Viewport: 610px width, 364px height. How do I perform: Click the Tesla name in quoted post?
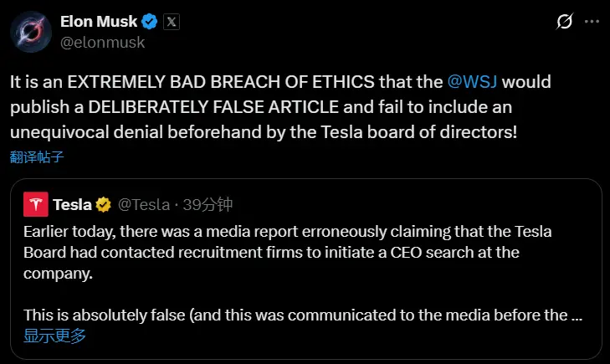tap(72, 204)
